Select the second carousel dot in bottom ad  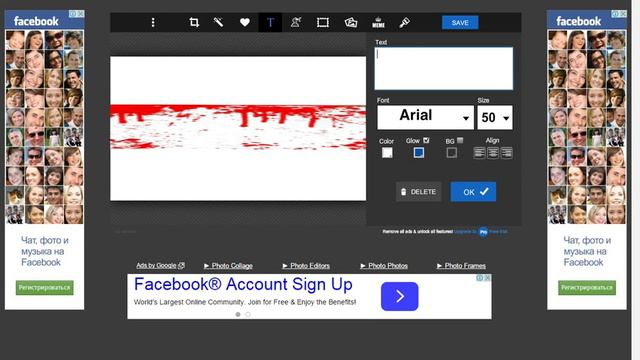[248, 314]
